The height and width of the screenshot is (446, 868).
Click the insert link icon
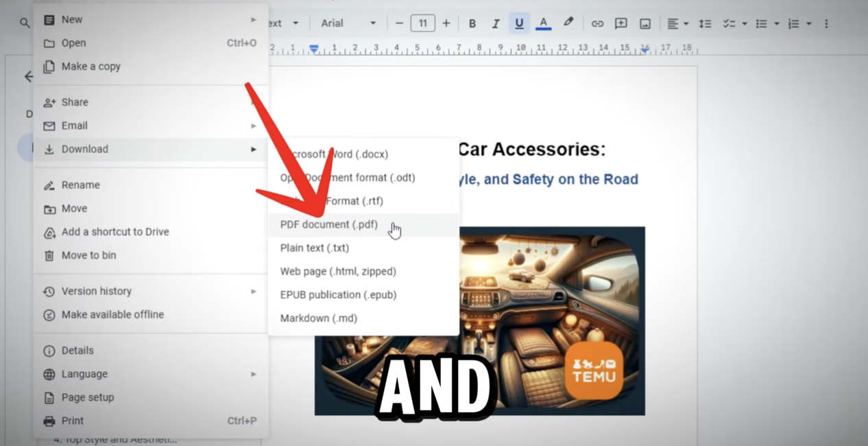pos(597,23)
